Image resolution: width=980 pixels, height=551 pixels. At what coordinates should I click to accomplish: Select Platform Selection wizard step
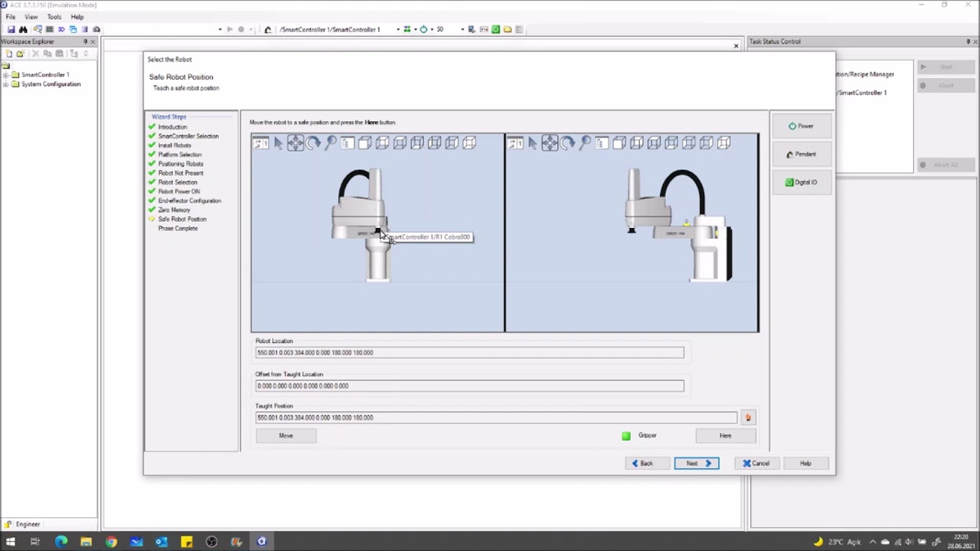point(180,155)
